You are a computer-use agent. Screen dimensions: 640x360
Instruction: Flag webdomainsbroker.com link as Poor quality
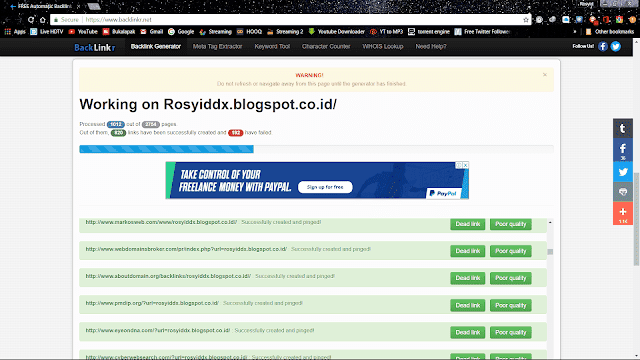point(511,251)
